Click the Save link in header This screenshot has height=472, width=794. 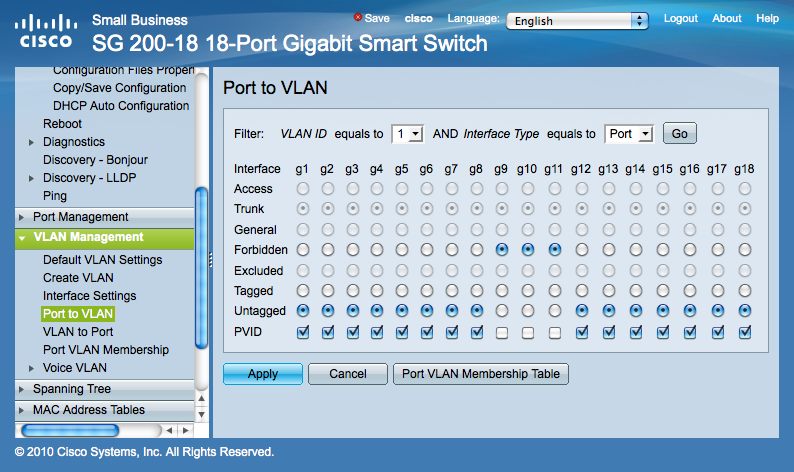pos(377,18)
